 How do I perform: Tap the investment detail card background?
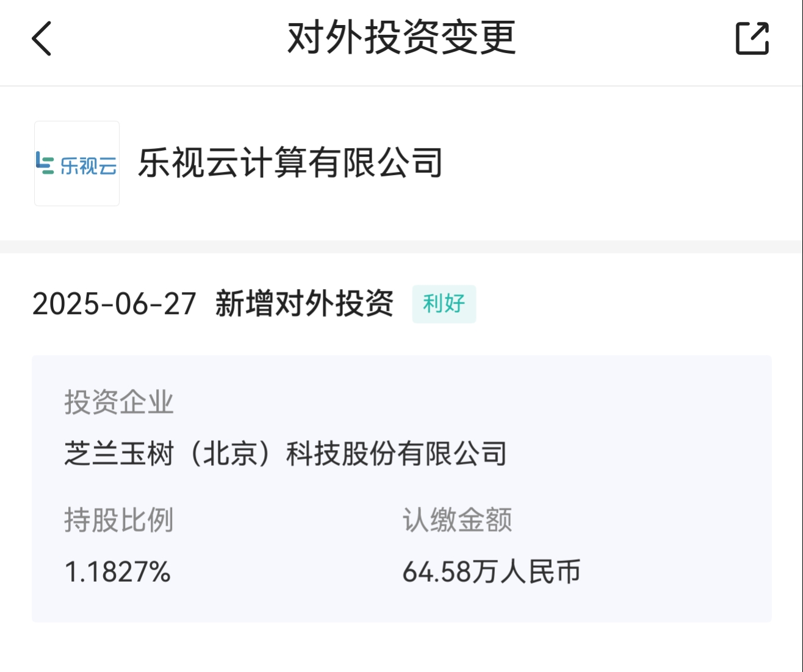[401, 489]
